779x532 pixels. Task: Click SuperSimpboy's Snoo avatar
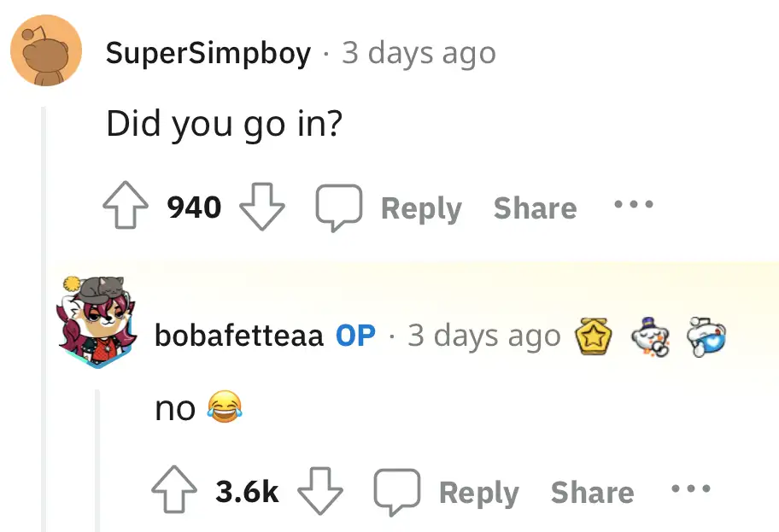pos(45,51)
